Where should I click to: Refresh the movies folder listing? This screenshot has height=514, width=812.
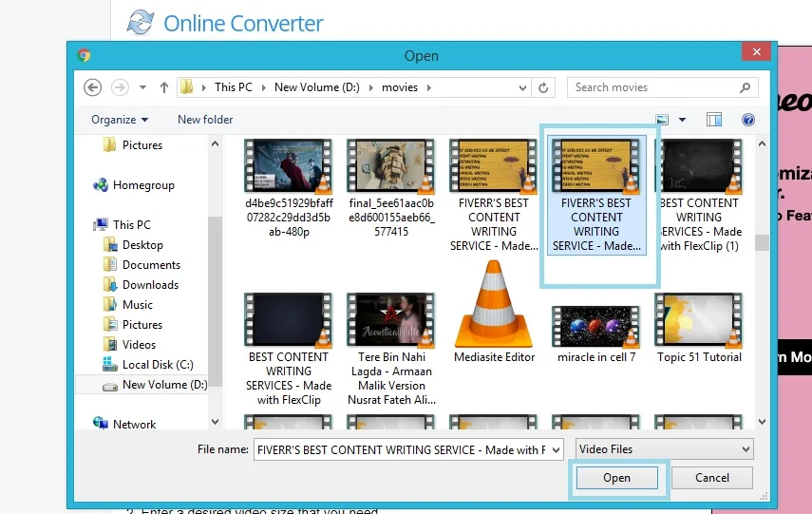click(x=543, y=87)
